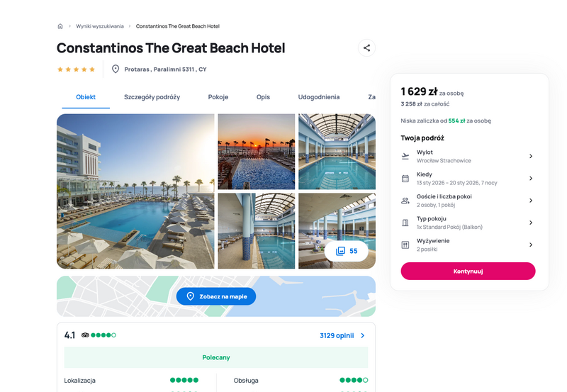This screenshot has width=567, height=392.
Task: Click the airplane departure icon
Action: click(x=405, y=156)
